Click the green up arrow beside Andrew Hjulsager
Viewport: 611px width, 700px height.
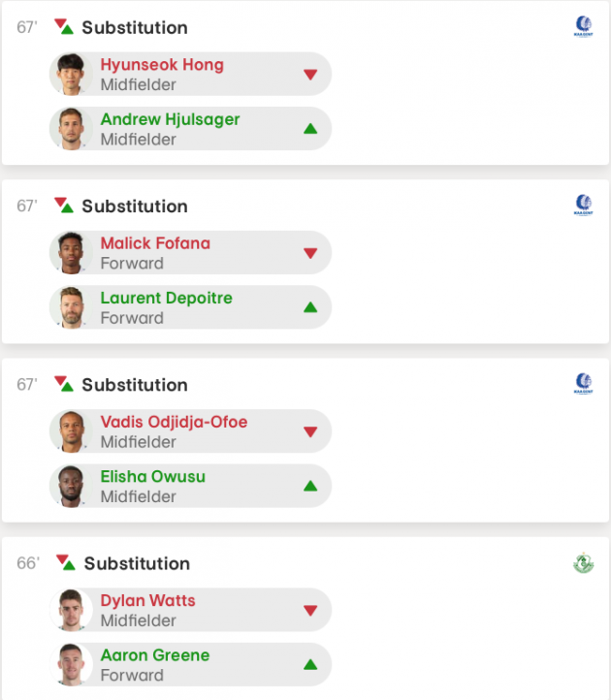(310, 129)
